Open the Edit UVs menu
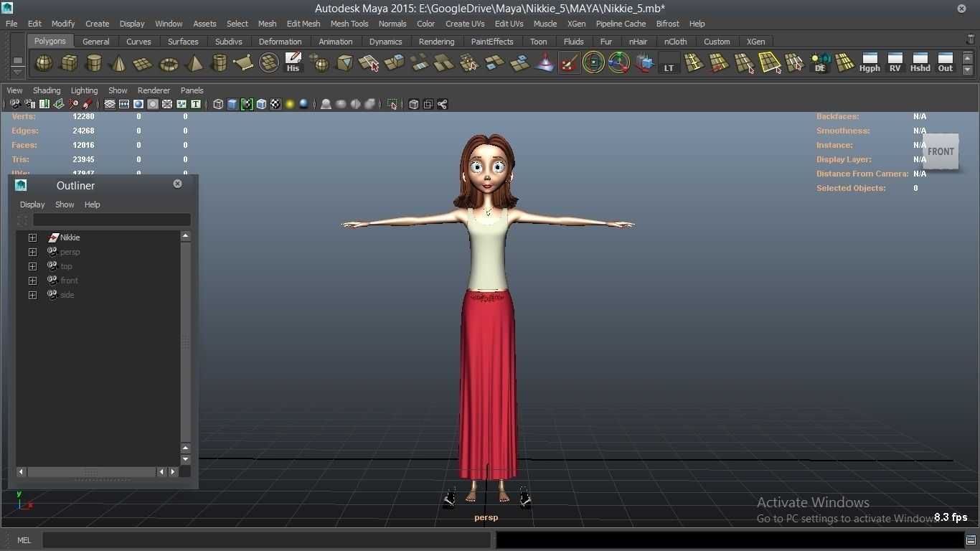Screen dimensions: 980x551 pos(509,24)
